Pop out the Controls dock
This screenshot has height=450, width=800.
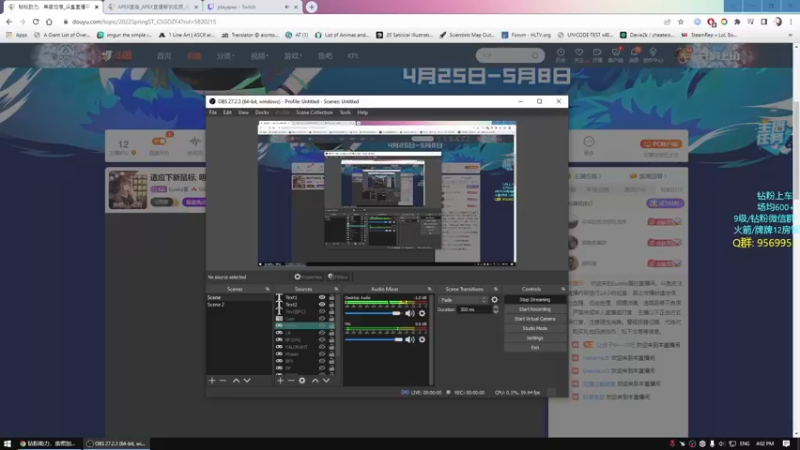click(563, 289)
